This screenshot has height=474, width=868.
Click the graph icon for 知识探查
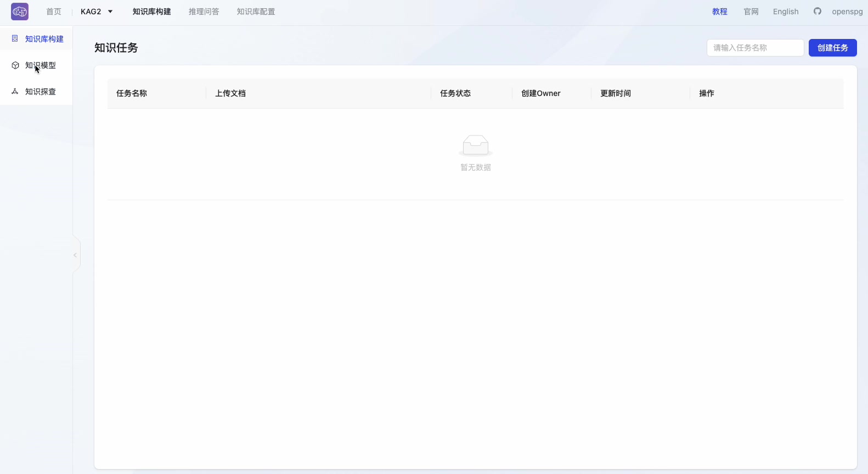(15, 92)
